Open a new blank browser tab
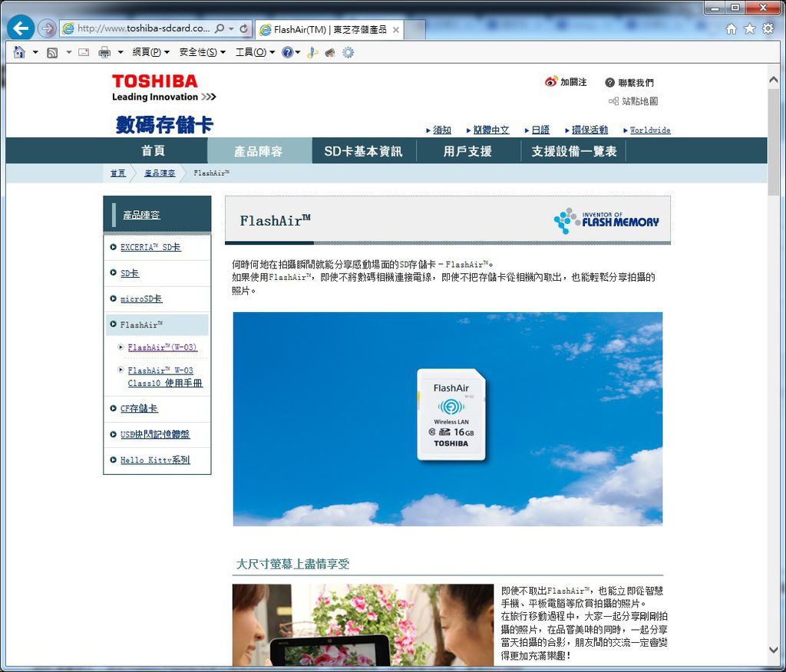The image size is (786, 672). coord(414,30)
